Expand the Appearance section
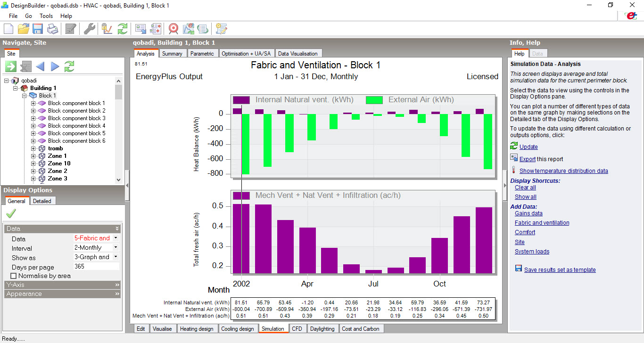The image size is (644, 343). (x=63, y=294)
